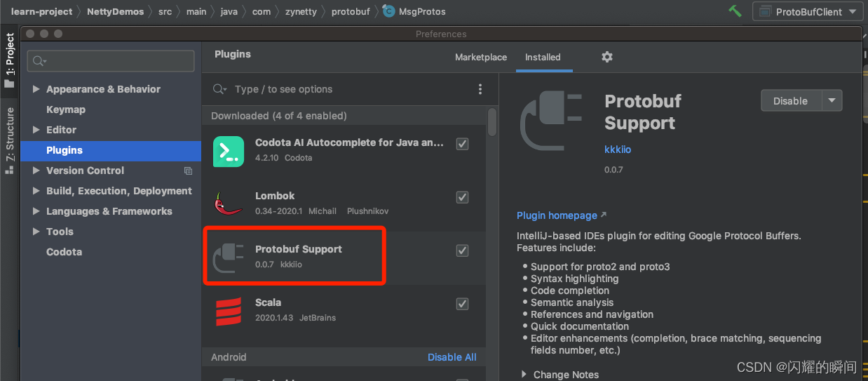Click the plugin list vertical scrollbar
Viewport: 868px width, 381px height.
(x=492, y=121)
